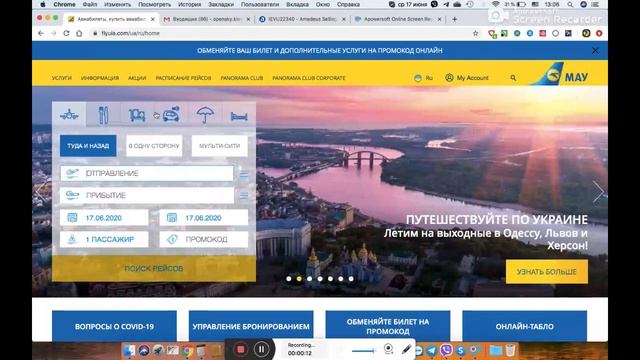Open ОБМЕНЯЙТЕ БИЛЕТ НА ПРОМОКОД tile

388,326
